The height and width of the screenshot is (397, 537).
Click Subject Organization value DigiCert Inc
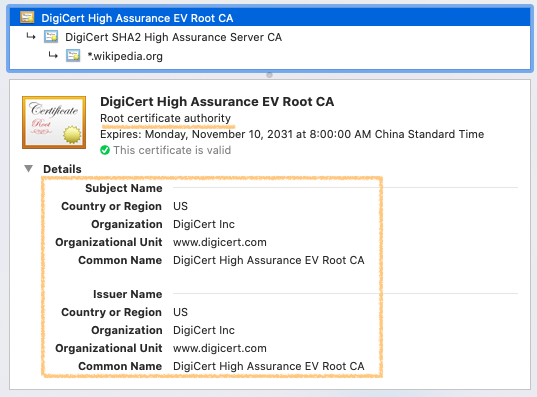[x=204, y=224]
